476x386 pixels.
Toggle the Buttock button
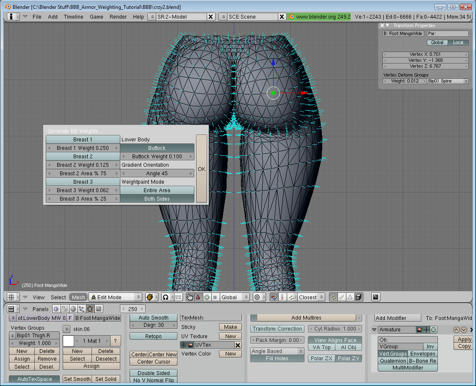(157, 148)
